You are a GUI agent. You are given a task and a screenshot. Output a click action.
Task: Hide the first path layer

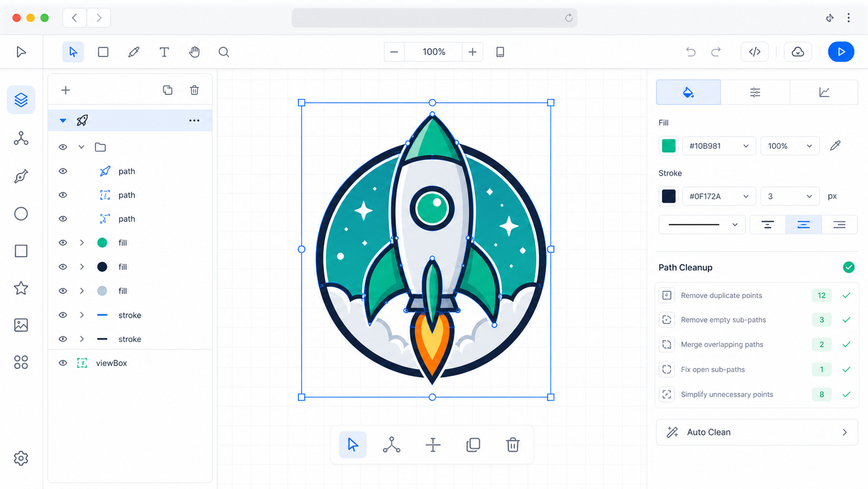click(x=63, y=171)
